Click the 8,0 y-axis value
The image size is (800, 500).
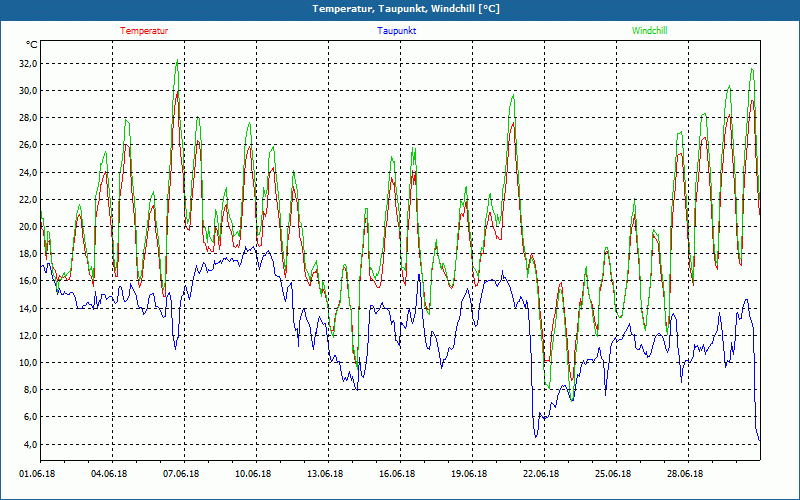[31, 390]
